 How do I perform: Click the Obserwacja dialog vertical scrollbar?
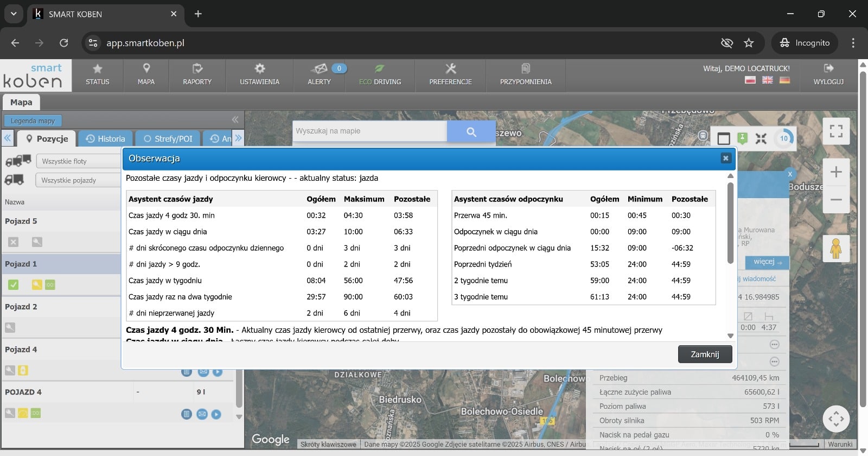pyautogui.click(x=730, y=223)
